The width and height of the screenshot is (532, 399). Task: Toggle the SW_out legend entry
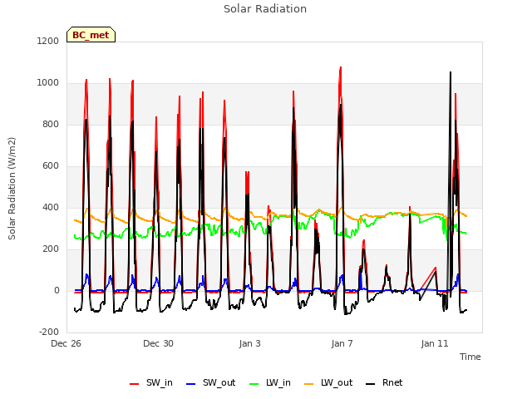pyautogui.click(x=210, y=382)
